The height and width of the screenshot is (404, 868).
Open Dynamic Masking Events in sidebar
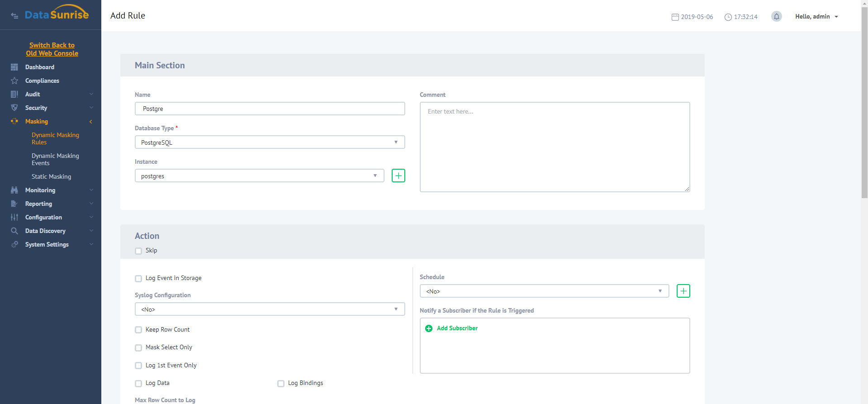pyautogui.click(x=55, y=159)
